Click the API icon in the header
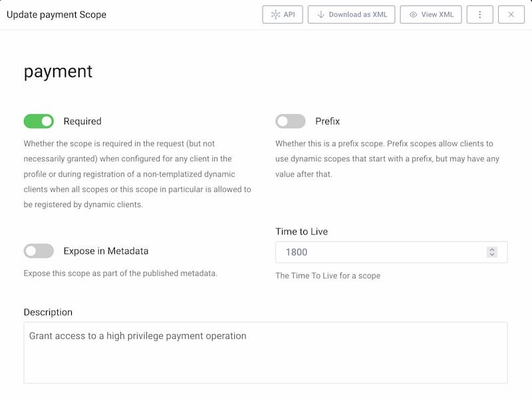 (x=275, y=15)
